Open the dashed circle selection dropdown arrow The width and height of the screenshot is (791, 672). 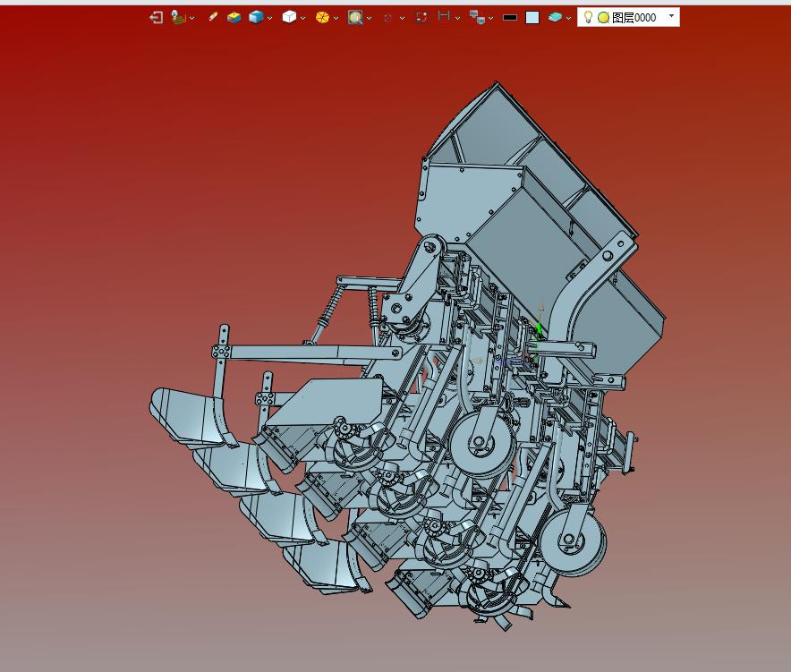coord(402,18)
